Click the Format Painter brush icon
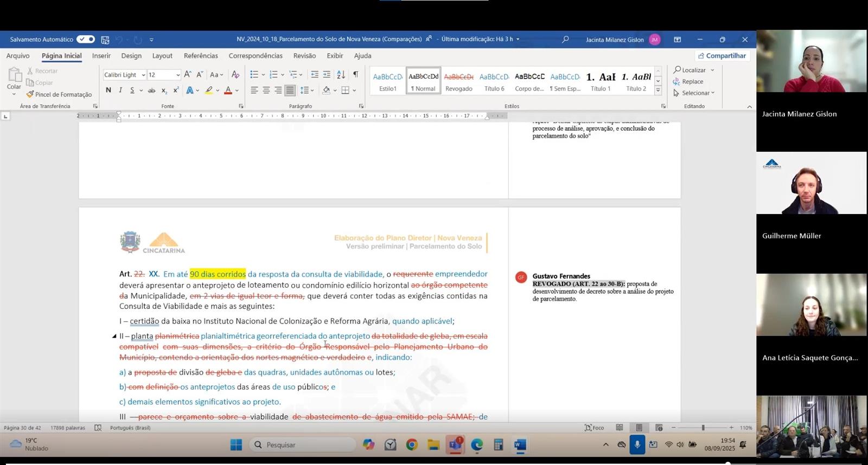Screen dimensions: 868x465 (x=30, y=94)
